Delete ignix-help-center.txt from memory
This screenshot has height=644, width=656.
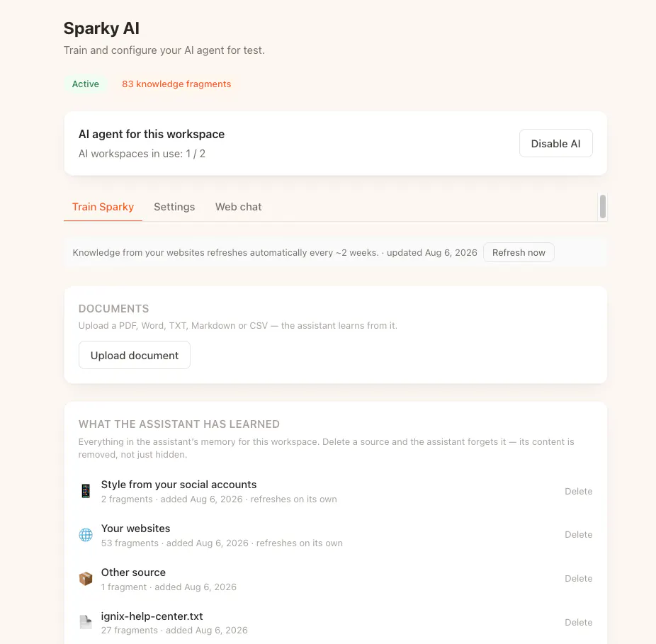click(579, 623)
